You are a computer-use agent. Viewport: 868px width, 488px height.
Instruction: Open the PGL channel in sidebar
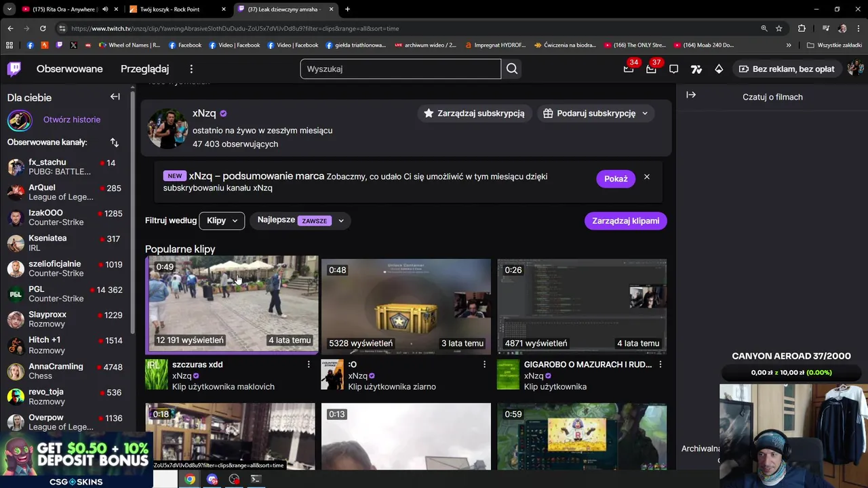coord(66,293)
